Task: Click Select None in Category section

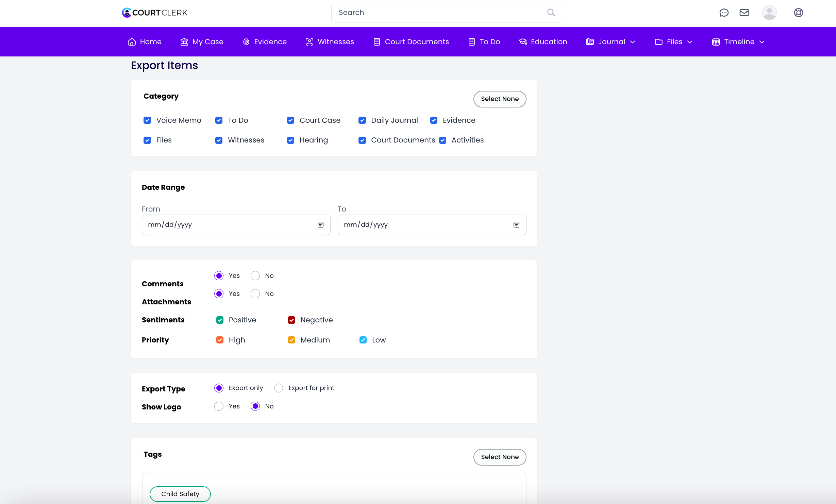Action: [x=500, y=99]
